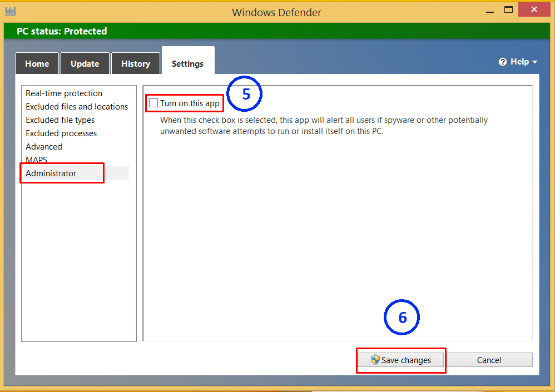This screenshot has width=555, height=392.
Task: Maximize the Windows Defender window
Action: click(508, 9)
